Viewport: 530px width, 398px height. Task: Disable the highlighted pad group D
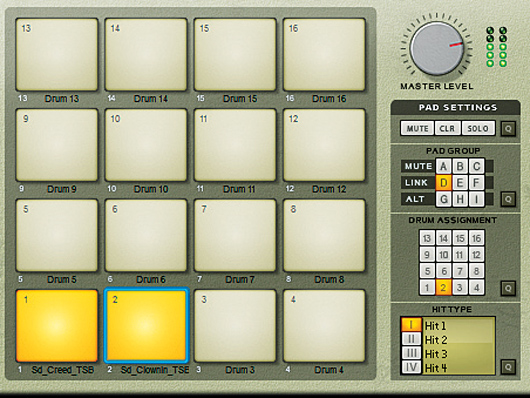pyautogui.click(x=443, y=183)
